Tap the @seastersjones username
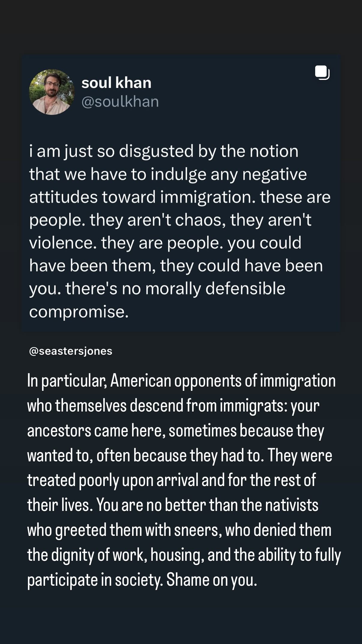The image size is (362, 644). click(x=71, y=351)
